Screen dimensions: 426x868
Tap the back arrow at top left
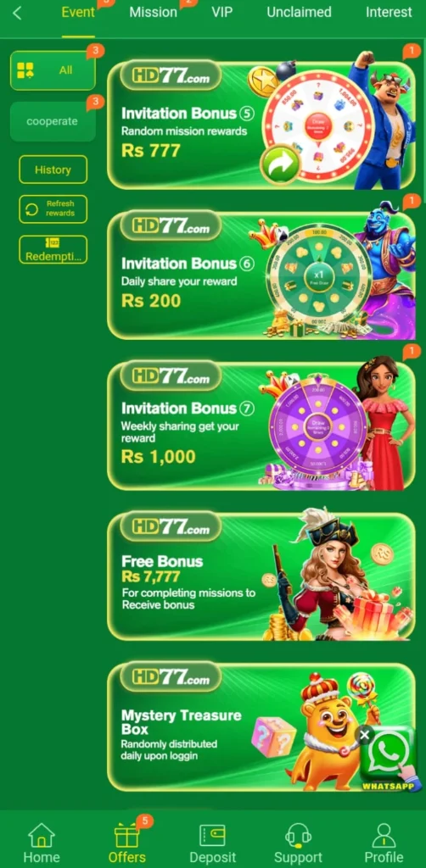pyautogui.click(x=17, y=13)
